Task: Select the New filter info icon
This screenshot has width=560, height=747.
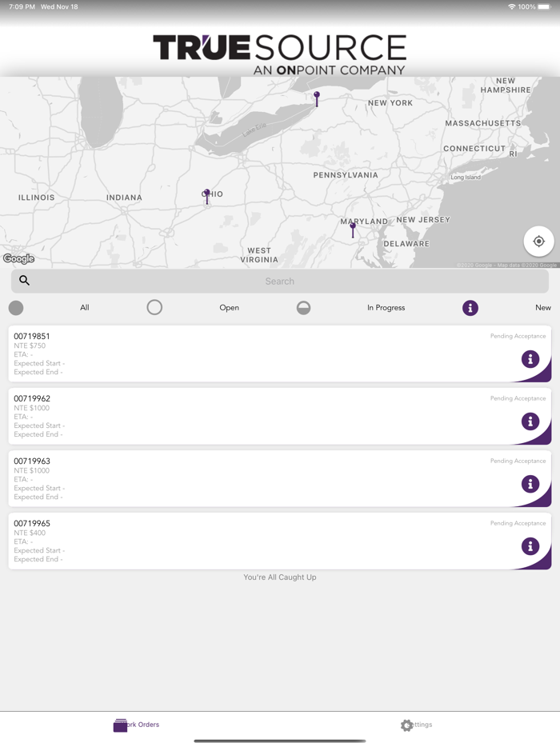Action: coord(470,308)
